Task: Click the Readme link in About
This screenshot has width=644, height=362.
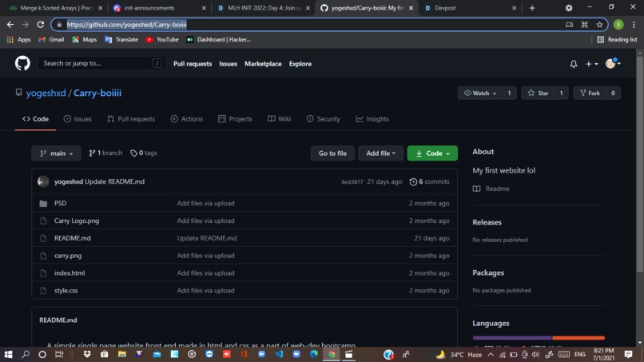Action: pyautogui.click(x=491, y=189)
